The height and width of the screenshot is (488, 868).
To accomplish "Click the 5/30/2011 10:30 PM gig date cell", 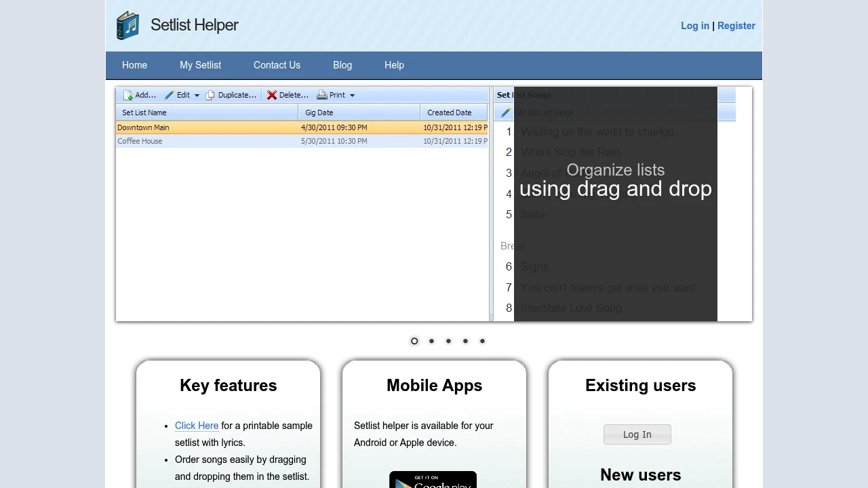I will tap(334, 141).
